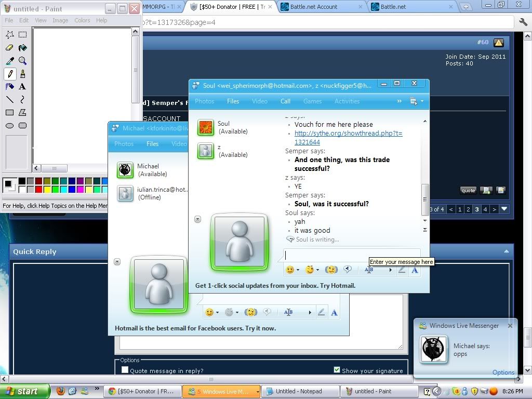
Task: Expand emoticon dropdown arrow in Soul chat
Action: click(298, 270)
